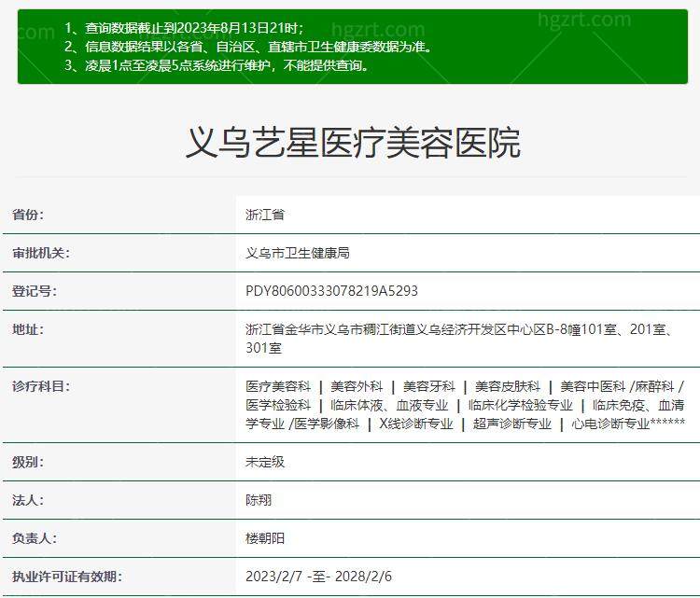Click the item X线诊断专业
Screen dimensions: 700x598
(x=416, y=424)
